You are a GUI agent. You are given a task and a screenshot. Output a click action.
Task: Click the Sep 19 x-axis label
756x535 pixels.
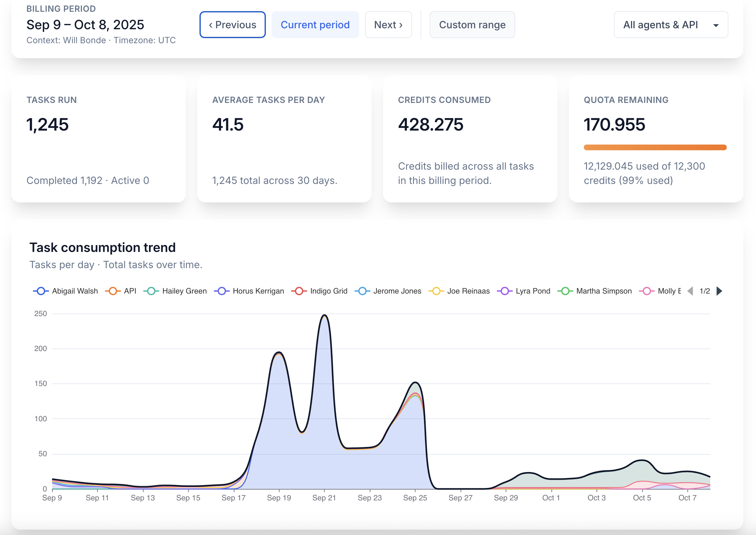point(279,498)
